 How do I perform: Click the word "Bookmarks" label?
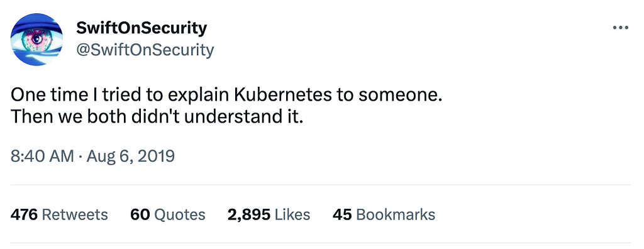(396, 214)
